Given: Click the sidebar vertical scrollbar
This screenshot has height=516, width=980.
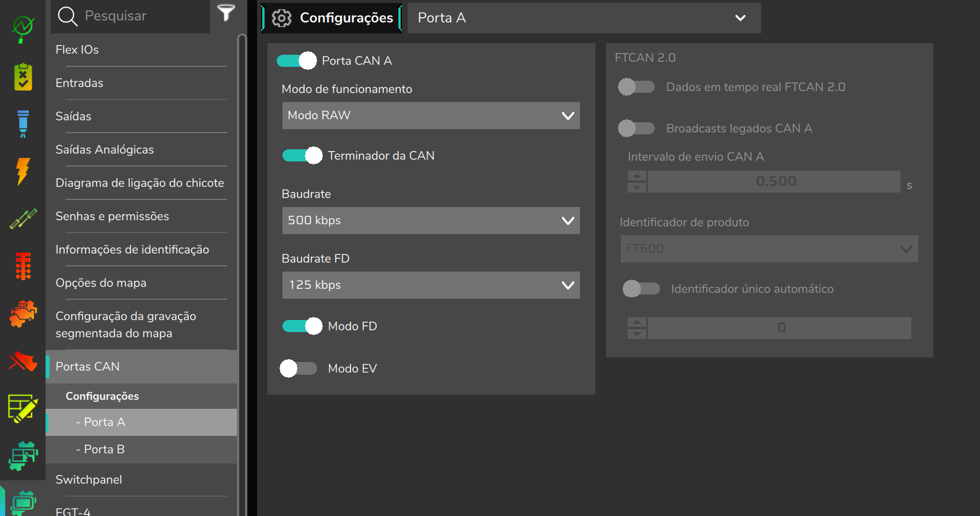Looking at the screenshot, I should coord(242,274).
